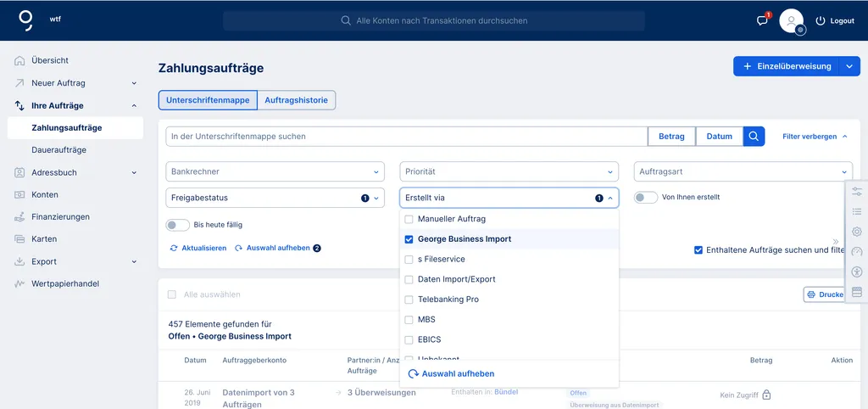Expand the Neuer Auftrag menu chevron
The image size is (868, 409).
coord(134,83)
